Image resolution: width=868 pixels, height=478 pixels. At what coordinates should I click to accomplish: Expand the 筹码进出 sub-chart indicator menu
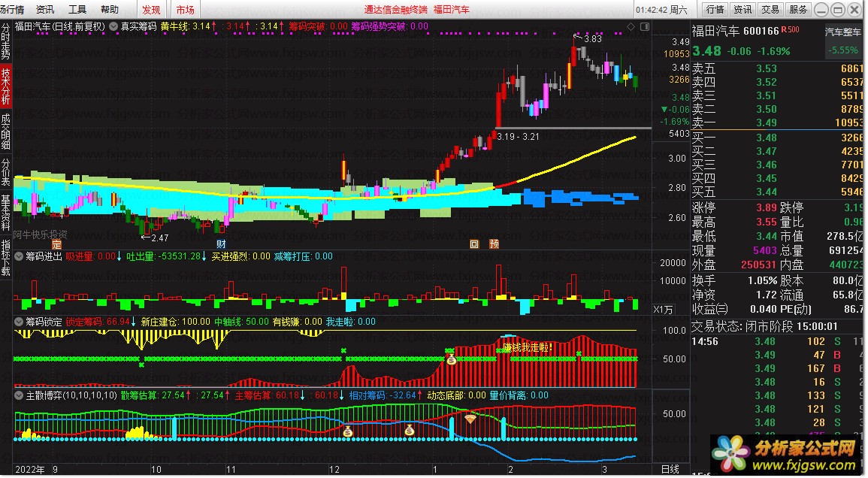coord(19,256)
